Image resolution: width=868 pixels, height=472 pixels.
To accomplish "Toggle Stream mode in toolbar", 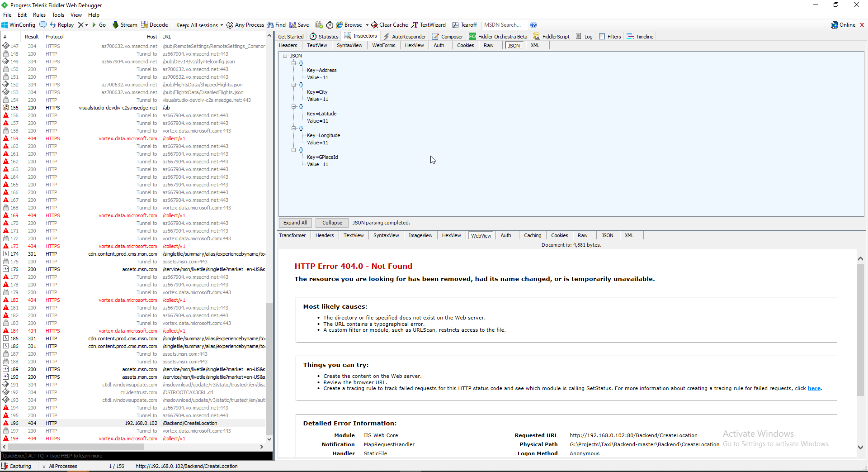I will point(125,25).
